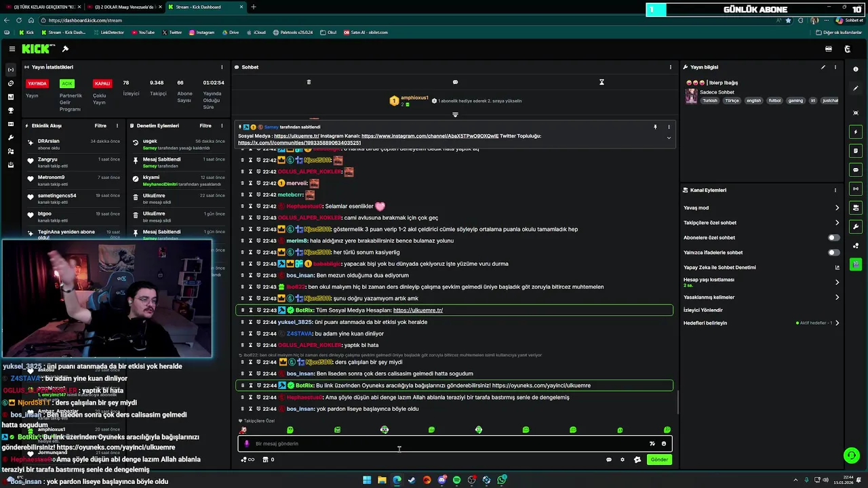The width and height of the screenshot is (868, 488).
Task: Click the lightning activity icon in the right sidebar
Action: point(856,131)
